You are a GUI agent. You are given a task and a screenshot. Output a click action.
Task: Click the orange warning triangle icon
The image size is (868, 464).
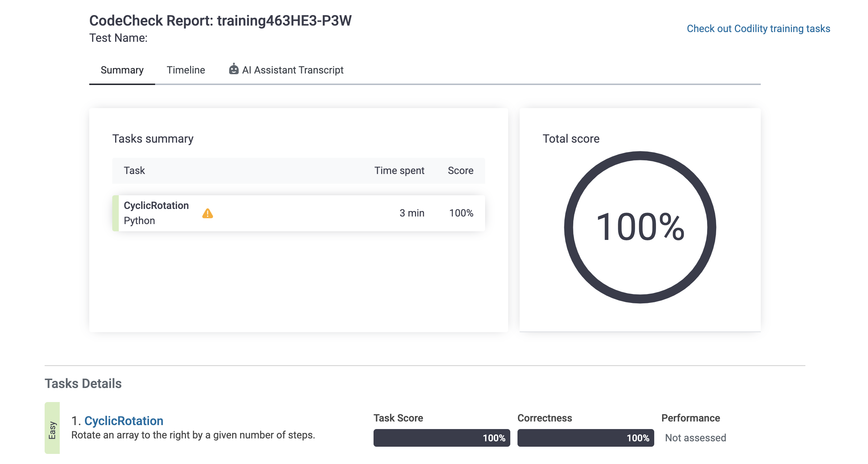pos(207,214)
